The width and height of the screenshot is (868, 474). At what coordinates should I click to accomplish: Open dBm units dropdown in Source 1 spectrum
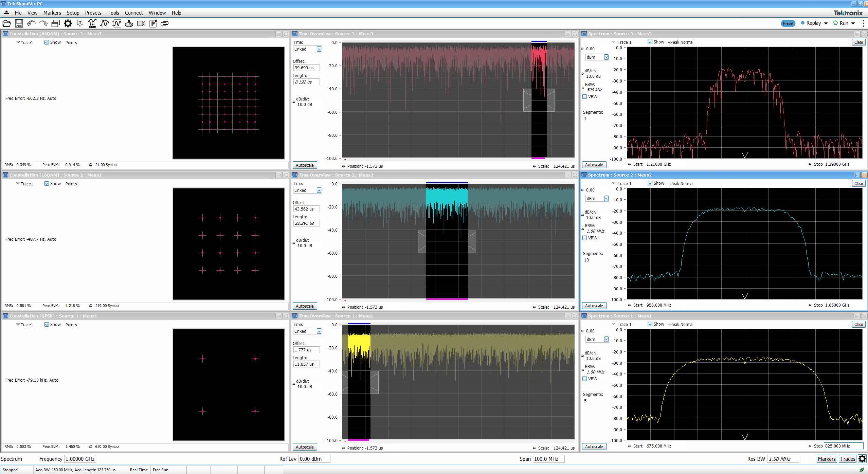[606, 339]
